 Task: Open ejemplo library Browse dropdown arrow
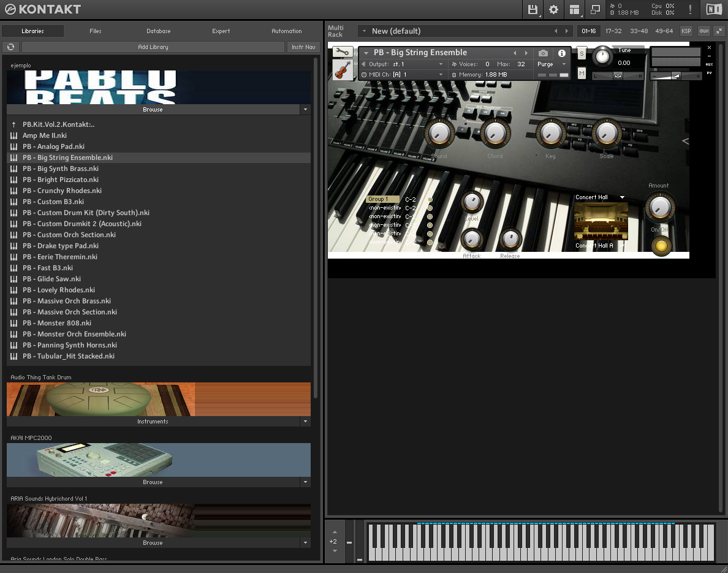(305, 110)
